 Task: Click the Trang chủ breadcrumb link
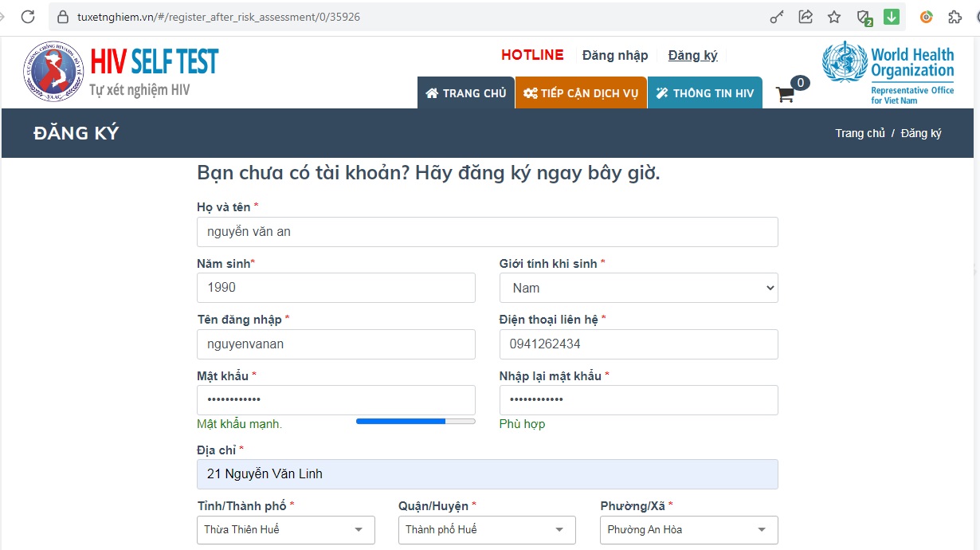click(860, 133)
